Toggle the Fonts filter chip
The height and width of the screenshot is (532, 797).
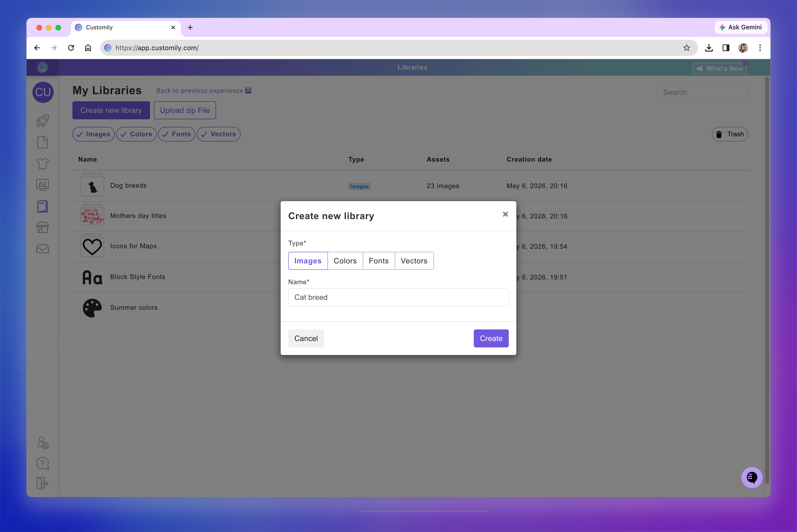coord(177,134)
